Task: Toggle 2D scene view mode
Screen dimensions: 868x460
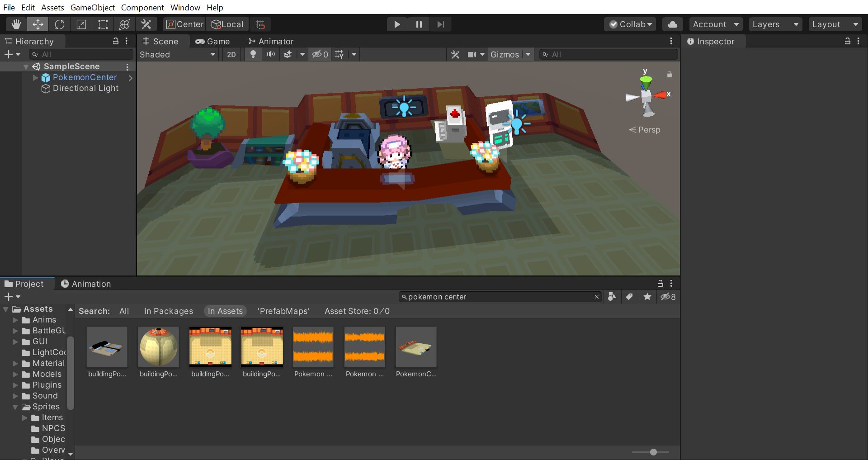Action: point(231,55)
